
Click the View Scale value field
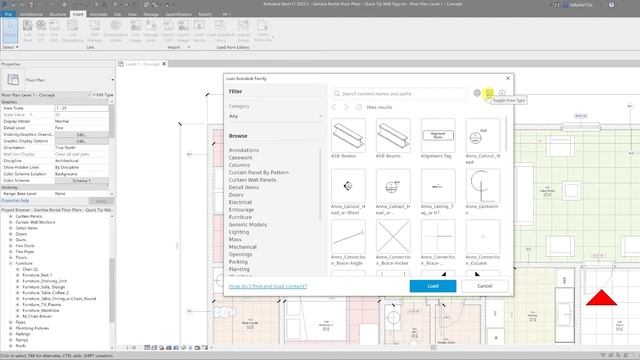pos(81,108)
